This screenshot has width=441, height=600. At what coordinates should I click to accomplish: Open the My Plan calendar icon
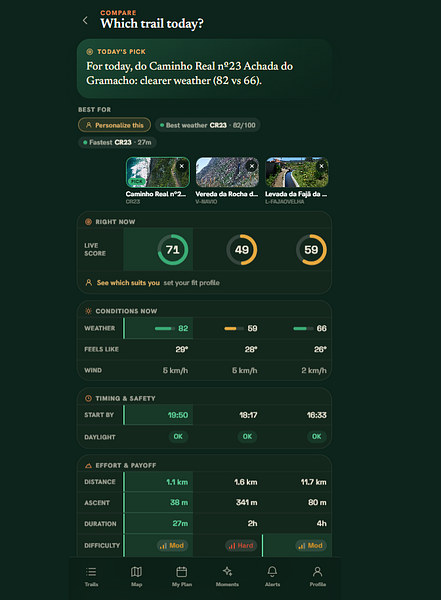click(181, 572)
